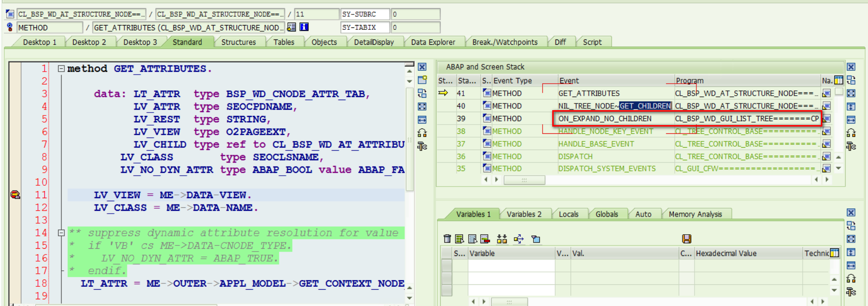Click the source program icon before first CL_BSP_WD_AT field
The height and width of the screenshot is (306, 868).
pos(10,14)
